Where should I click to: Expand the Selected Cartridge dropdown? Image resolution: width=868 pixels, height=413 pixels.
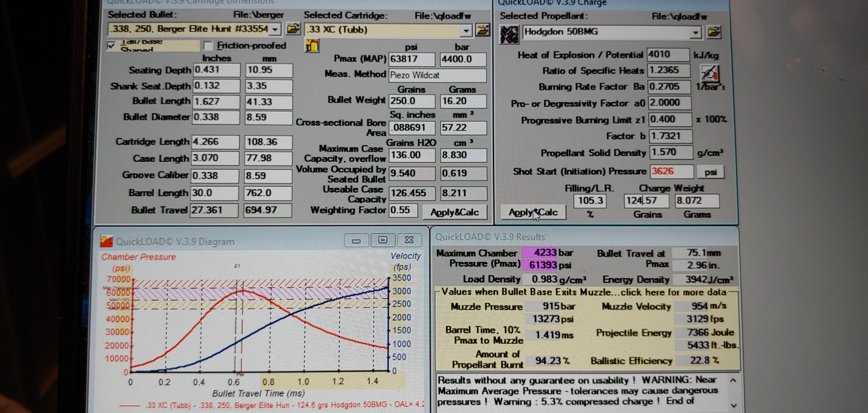(x=466, y=31)
